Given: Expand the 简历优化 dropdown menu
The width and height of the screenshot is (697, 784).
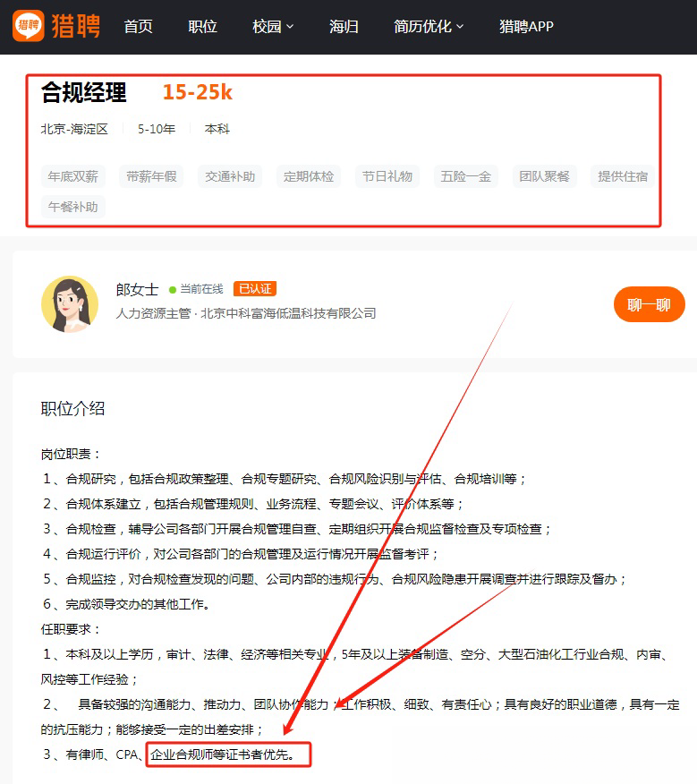Looking at the screenshot, I should pos(429,27).
